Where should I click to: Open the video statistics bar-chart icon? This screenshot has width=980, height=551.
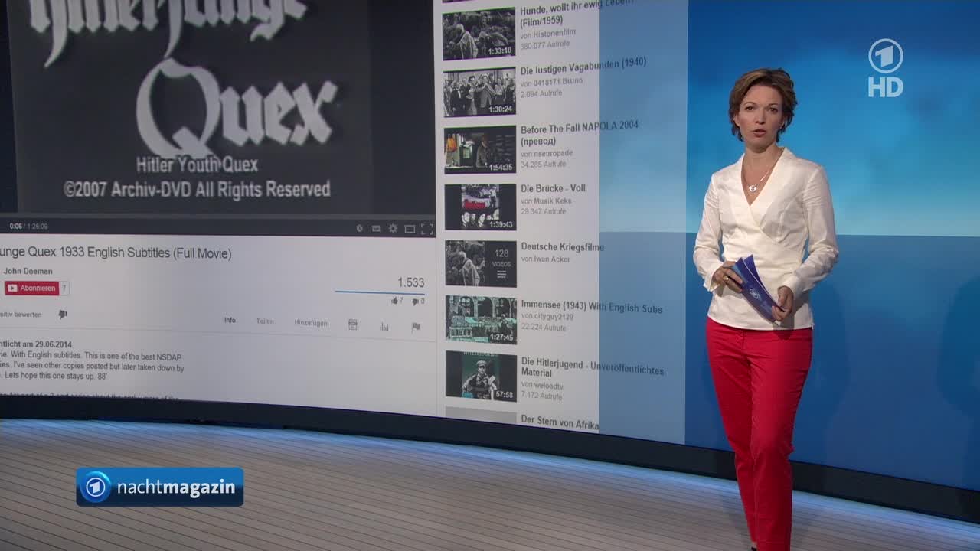(x=384, y=327)
